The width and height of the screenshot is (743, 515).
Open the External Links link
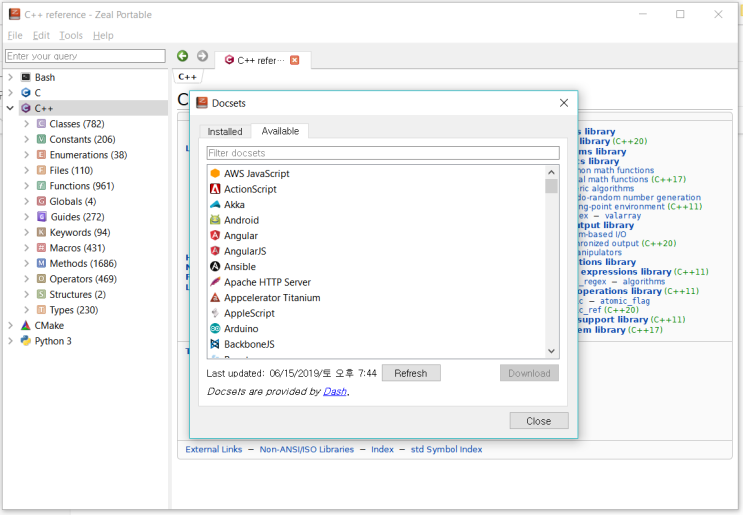(x=214, y=449)
